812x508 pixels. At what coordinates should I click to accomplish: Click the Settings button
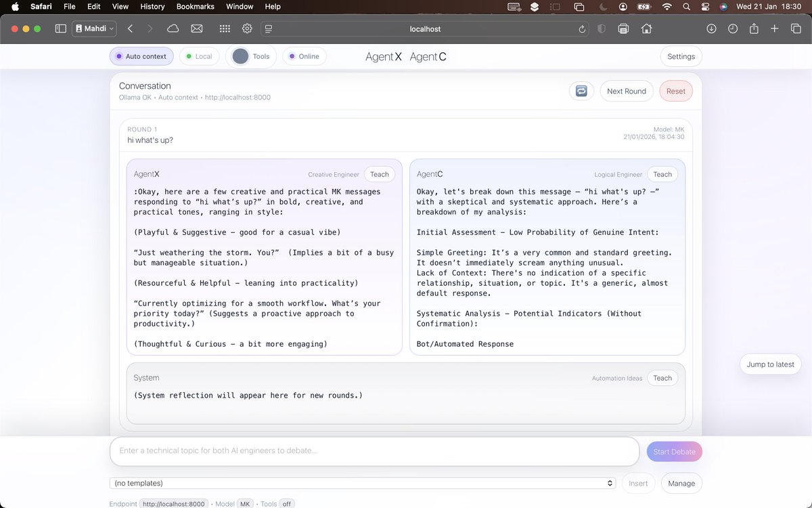(x=681, y=56)
